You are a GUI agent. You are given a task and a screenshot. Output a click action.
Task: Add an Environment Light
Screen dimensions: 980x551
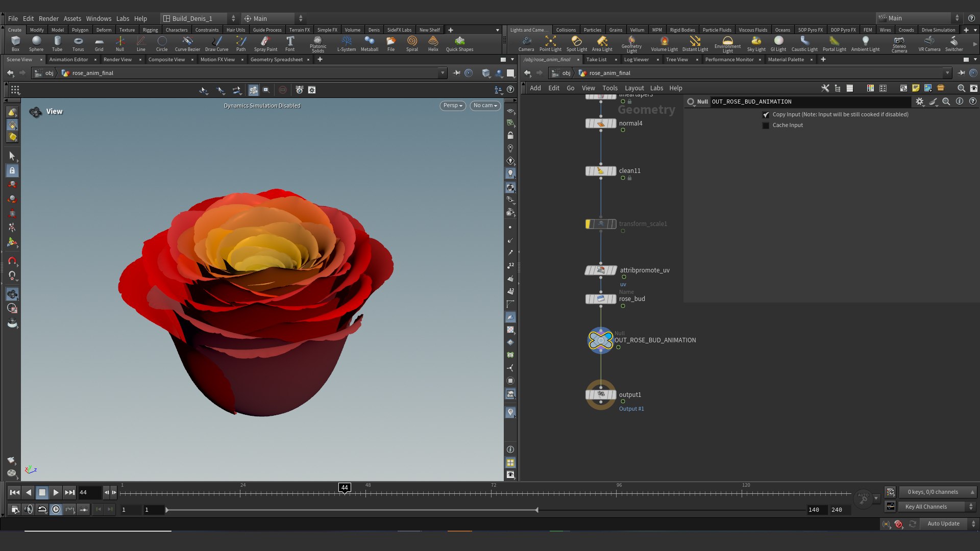pyautogui.click(x=728, y=44)
